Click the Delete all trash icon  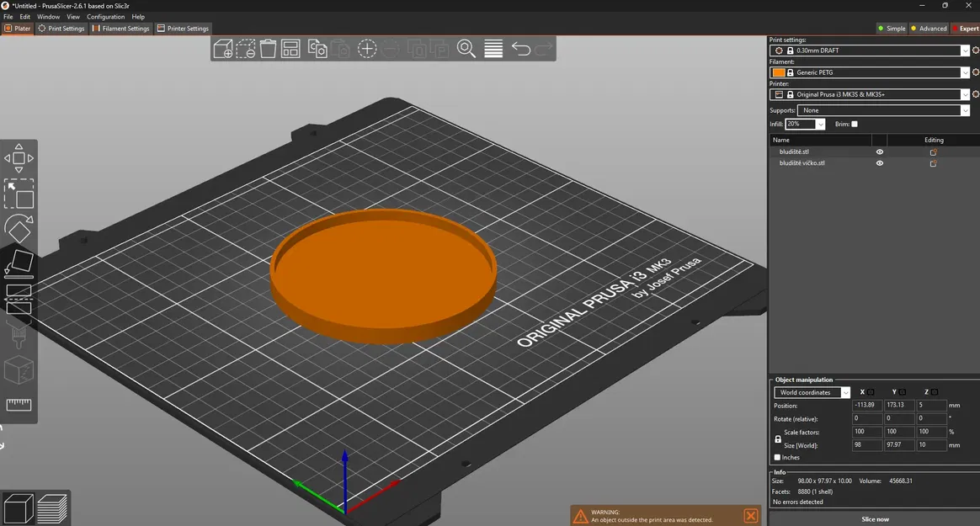pyautogui.click(x=268, y=49)
